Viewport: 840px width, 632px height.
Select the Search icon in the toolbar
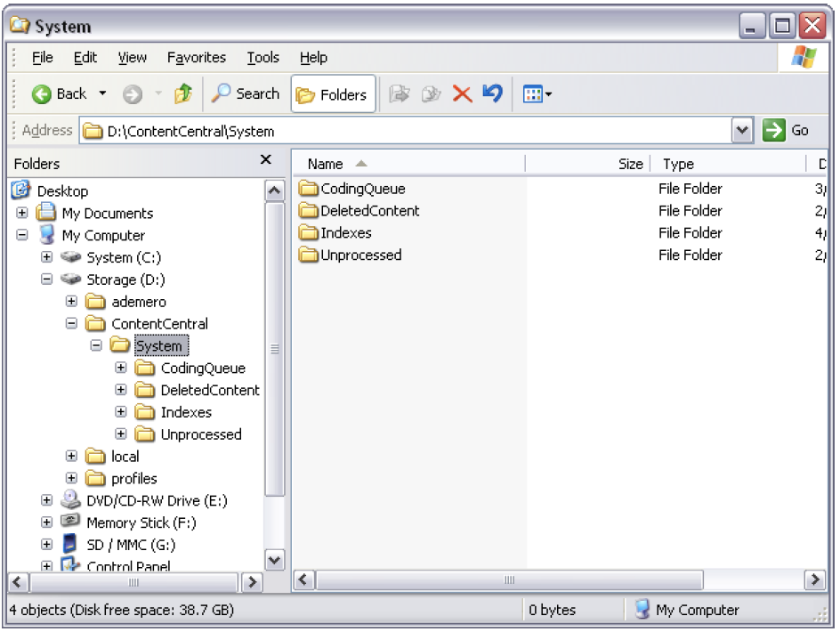pyautogui.click(x=220, y=93)
